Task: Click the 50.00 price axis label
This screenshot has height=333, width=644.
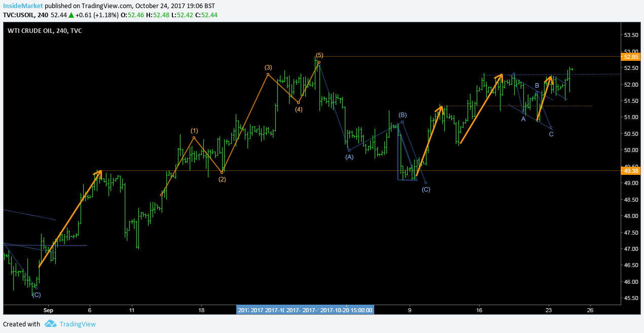Action: tap(630, 151)
